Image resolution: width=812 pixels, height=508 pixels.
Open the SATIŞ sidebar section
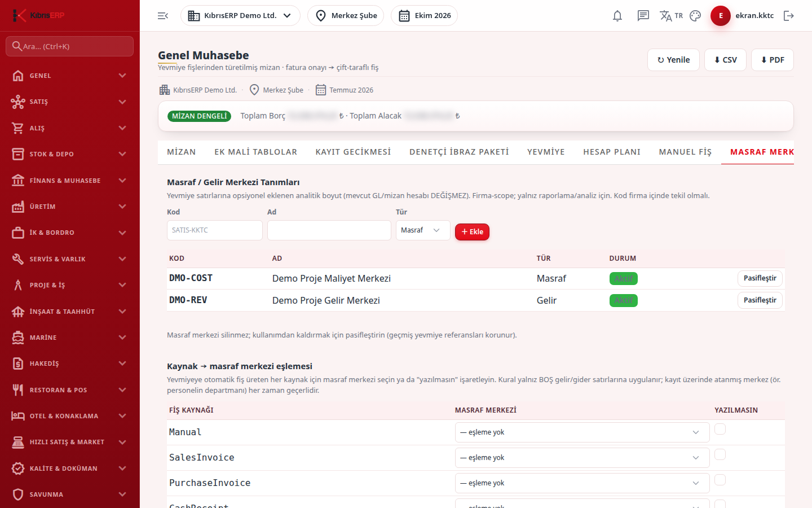(70, 102)
